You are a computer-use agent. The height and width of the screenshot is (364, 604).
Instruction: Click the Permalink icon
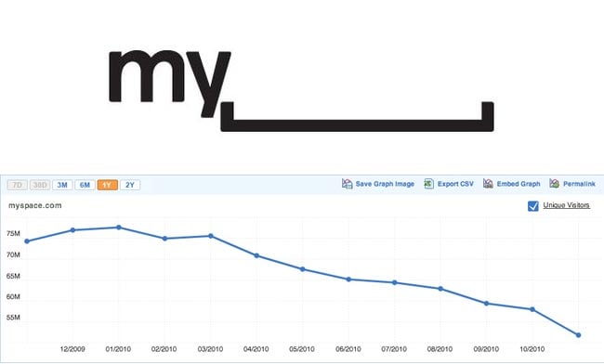[x=555, y=184]
